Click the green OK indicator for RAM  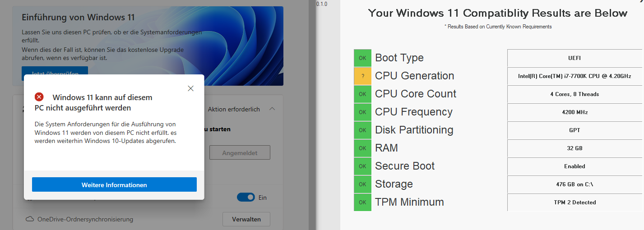point(362,148)
